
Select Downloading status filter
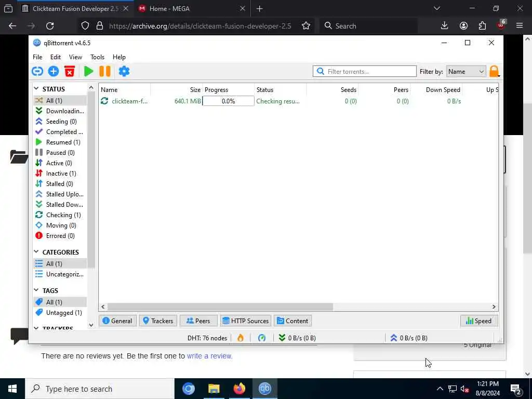click(60, 111)
